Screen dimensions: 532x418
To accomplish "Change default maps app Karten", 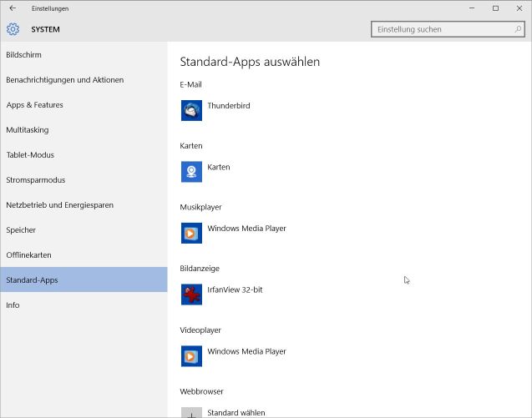I will coord(205,172).
